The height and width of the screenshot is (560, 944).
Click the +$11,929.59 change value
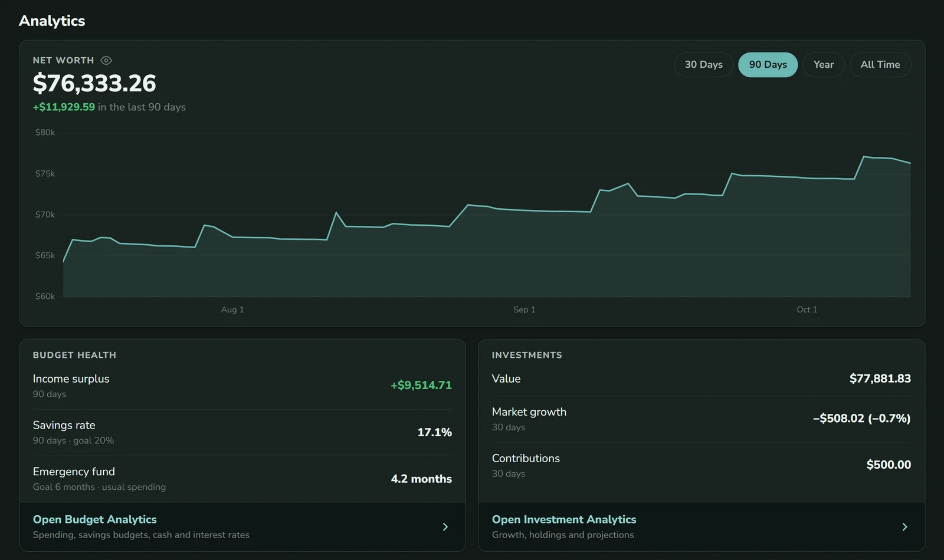pyautogui.click(x=64, y=107)
